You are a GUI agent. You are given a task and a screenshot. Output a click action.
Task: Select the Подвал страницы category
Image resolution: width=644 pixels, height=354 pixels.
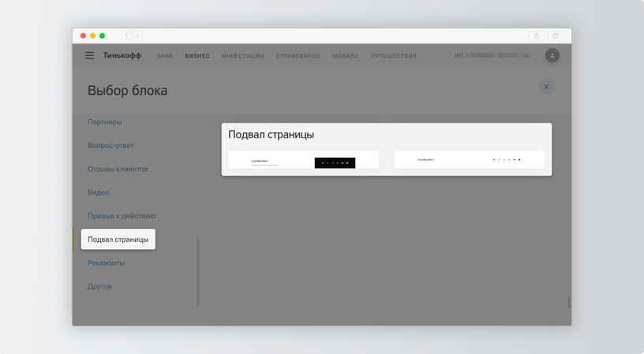click(x=118, y=239)
